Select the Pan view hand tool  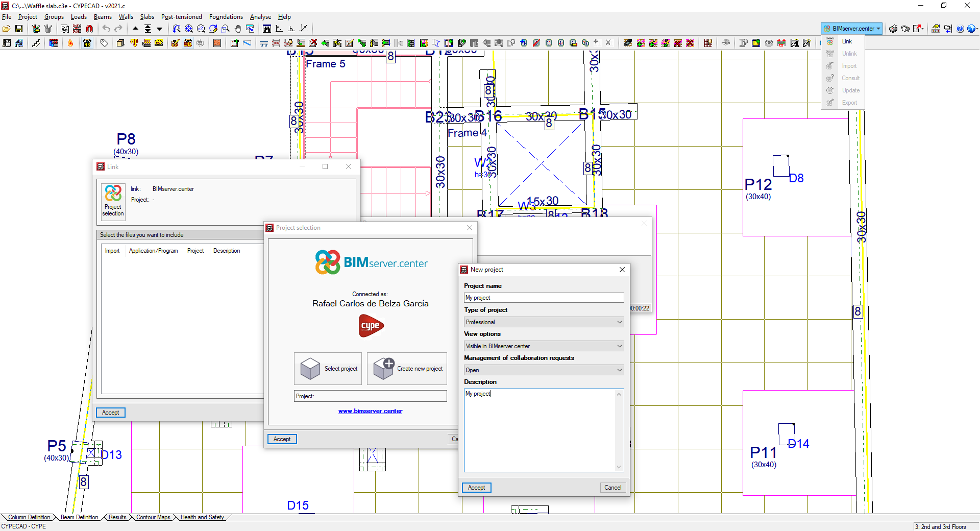[x=237, y=29]
